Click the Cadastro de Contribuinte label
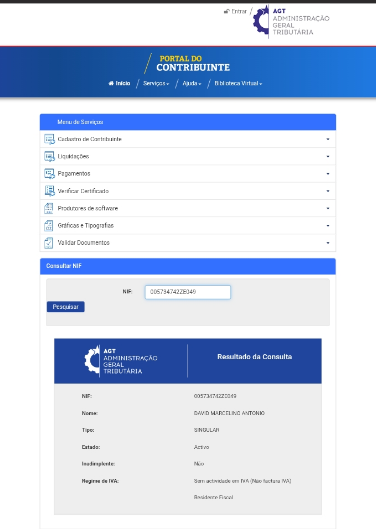 point(89,139)
